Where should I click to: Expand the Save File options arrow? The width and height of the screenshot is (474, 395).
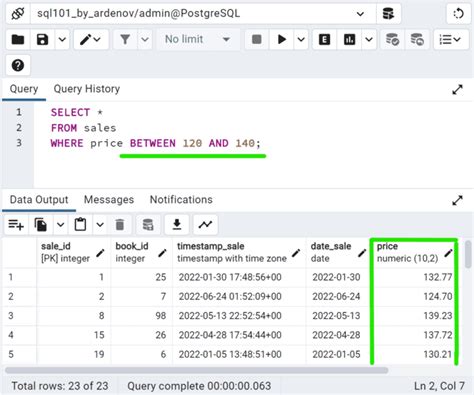(x=62, y=40)
